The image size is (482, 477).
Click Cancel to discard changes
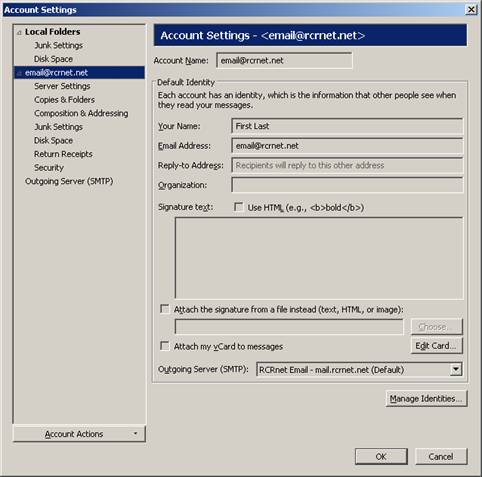[x=441, y=456]
